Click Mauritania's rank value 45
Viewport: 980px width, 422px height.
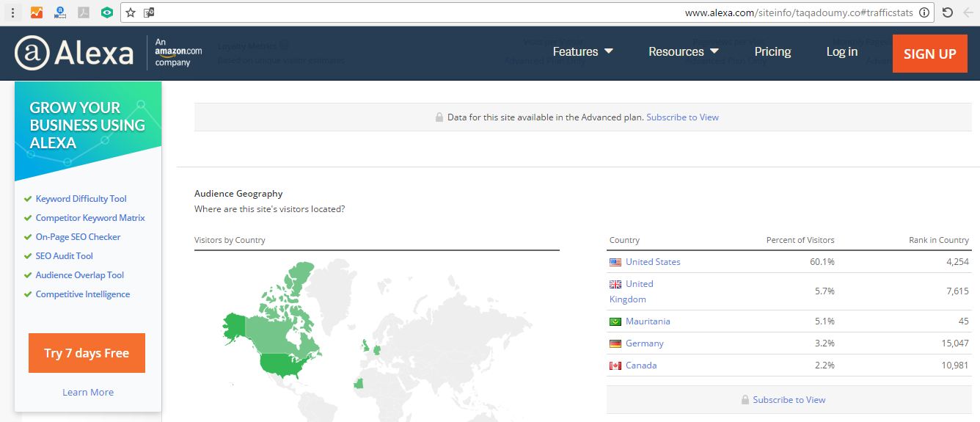963,321
